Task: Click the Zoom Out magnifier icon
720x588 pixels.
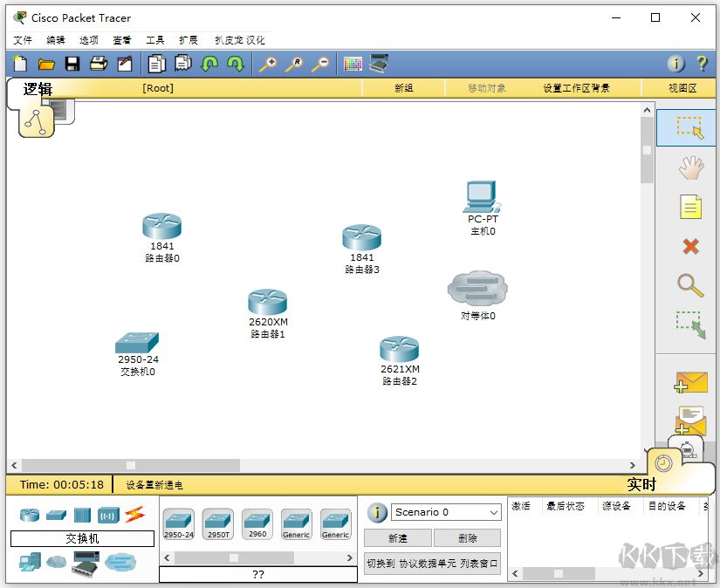Action: pyautogui.click(x=320, y=65)
